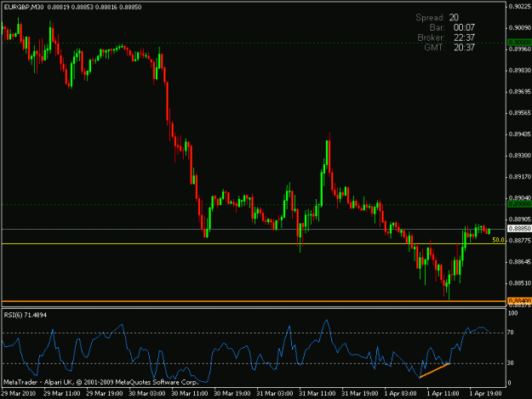532x399 pixels.
Task: Click the green 0.90000 price level tag
Action: [x=519, y=43]
